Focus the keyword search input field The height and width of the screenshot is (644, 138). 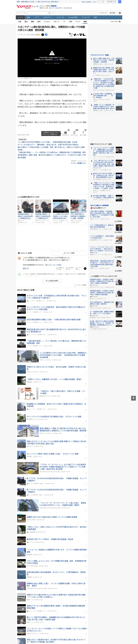[32, 13]
